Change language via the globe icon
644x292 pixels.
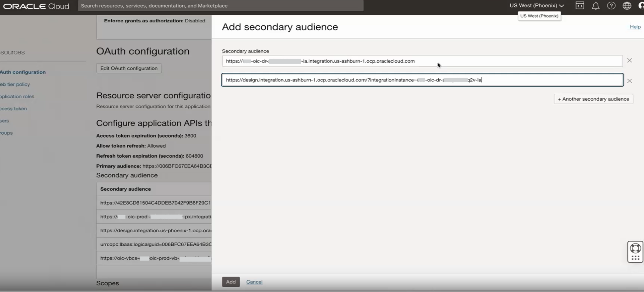click(627, 5)
